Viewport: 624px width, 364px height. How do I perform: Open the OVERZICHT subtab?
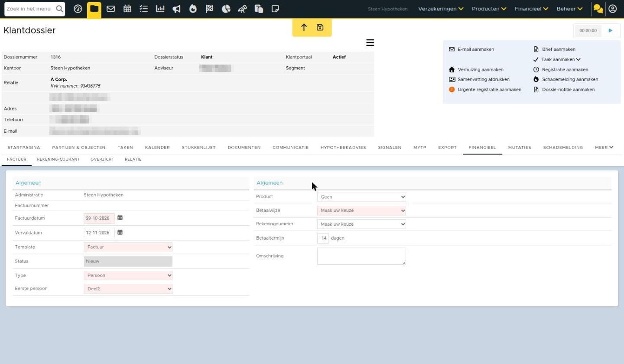(x=102, y=159)
